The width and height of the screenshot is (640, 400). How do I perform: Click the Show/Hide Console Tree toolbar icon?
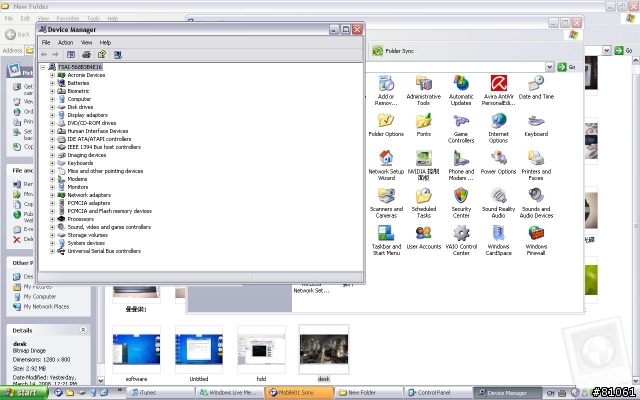[71, 54]
